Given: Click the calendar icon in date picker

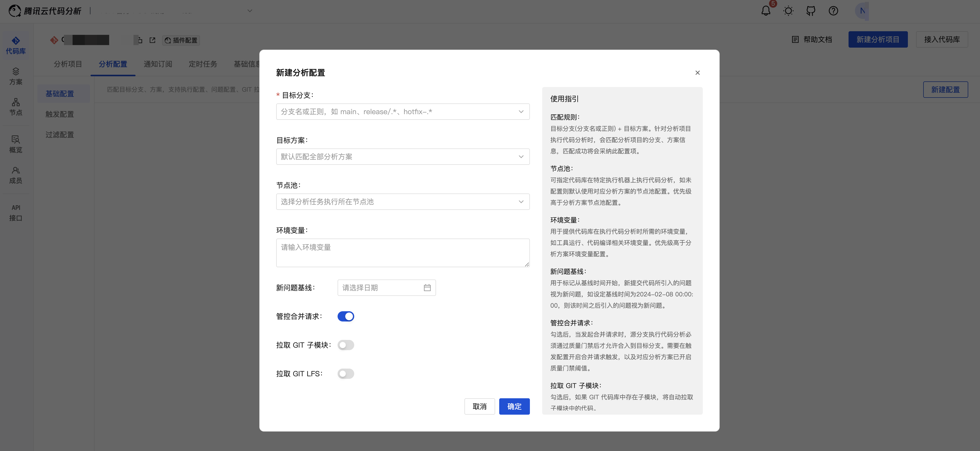Looking at the screenshot, I should click(427, 288).
